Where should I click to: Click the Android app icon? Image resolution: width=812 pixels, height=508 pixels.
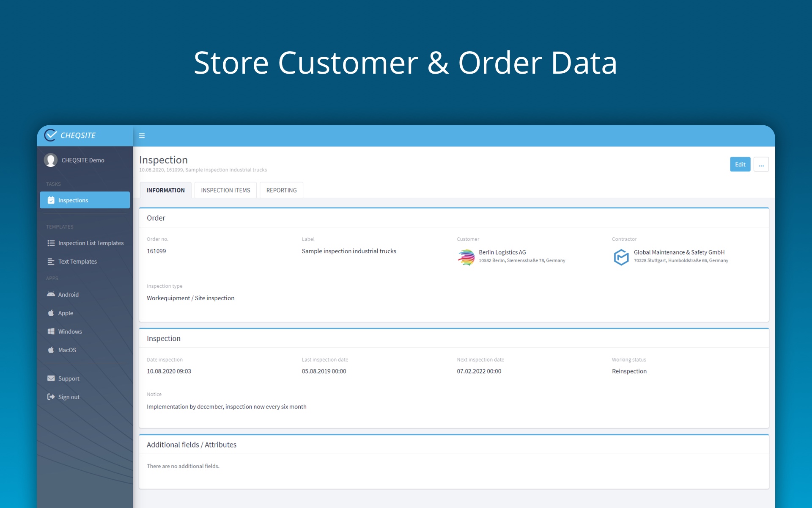point(51,294)
